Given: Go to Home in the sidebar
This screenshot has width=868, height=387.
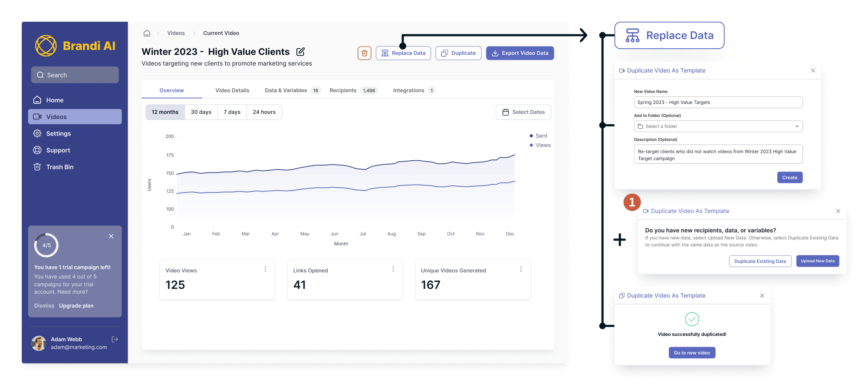Looking at the screenshot, I should coord(75,100).
